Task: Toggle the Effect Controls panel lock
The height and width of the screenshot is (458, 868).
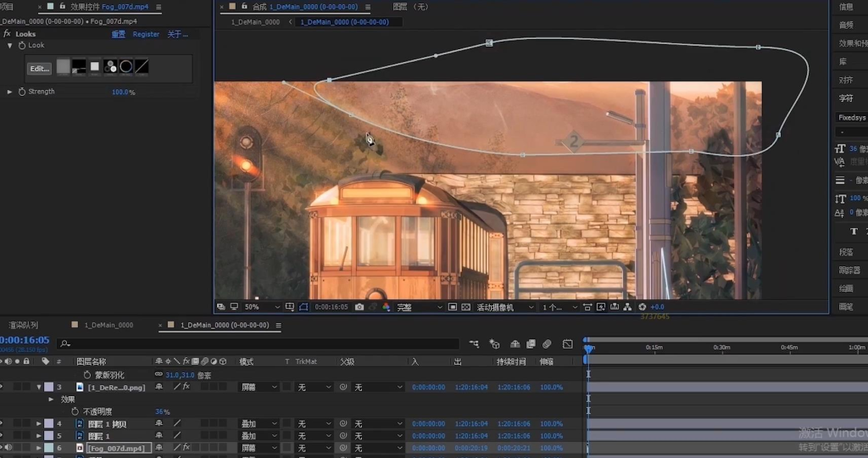Action: click(x=62, y=7)
